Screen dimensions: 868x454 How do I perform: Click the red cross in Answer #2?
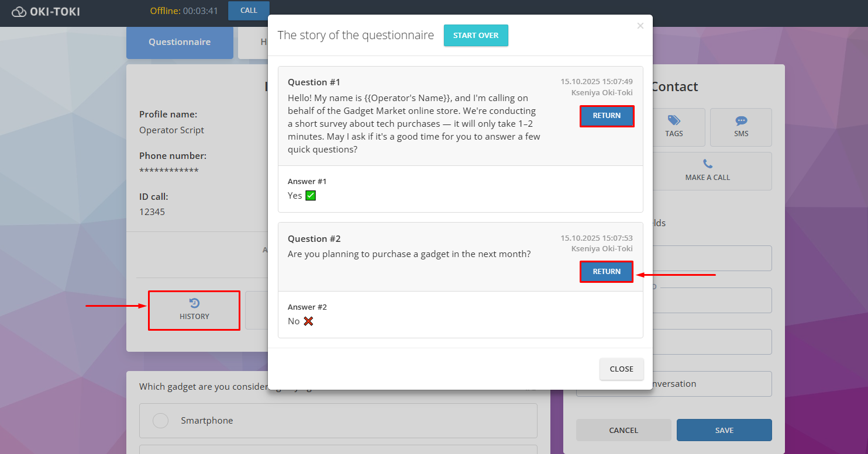[308, 321]
